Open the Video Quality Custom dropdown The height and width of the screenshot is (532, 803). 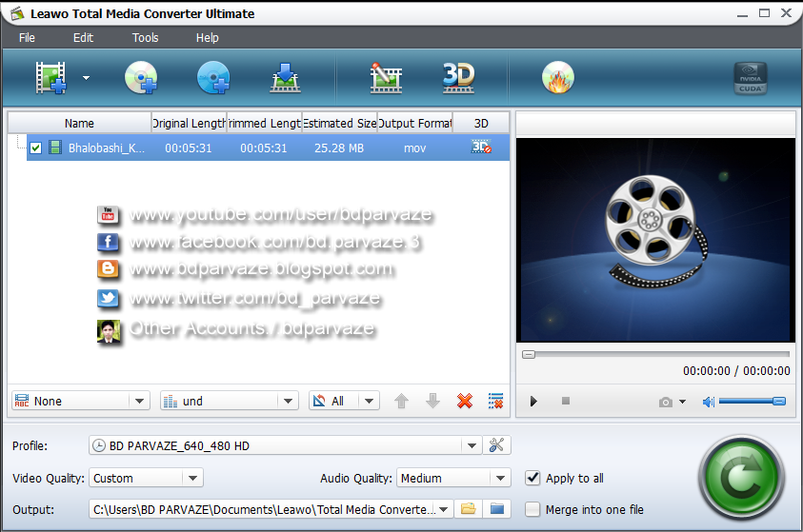click(x=146, y=479)
